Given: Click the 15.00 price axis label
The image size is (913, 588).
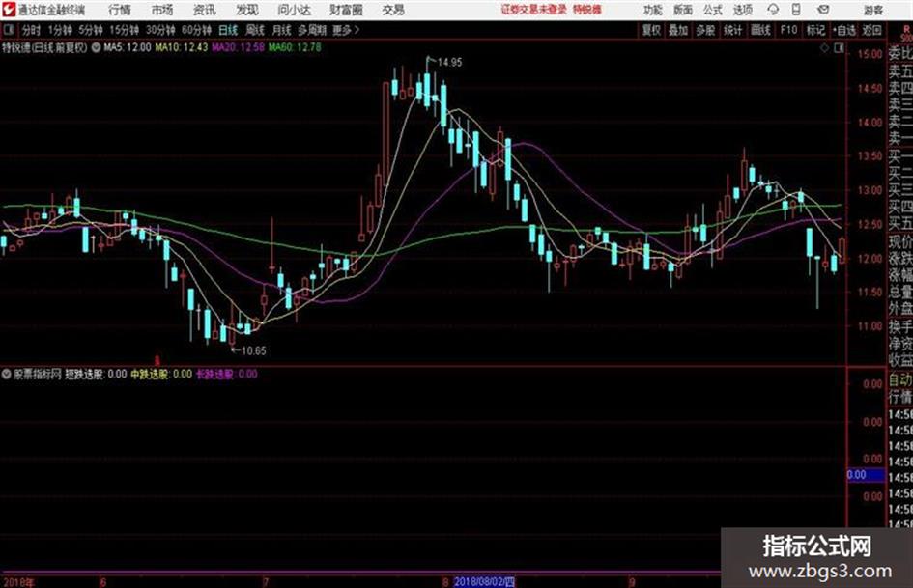Looking at the screenshot, I should [x=870, y=54].
